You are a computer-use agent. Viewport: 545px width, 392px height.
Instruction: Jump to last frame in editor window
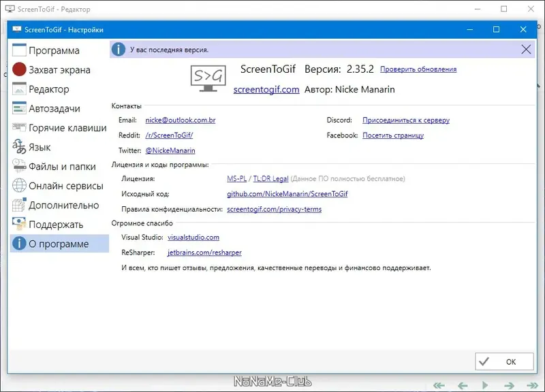pos(532,385)
